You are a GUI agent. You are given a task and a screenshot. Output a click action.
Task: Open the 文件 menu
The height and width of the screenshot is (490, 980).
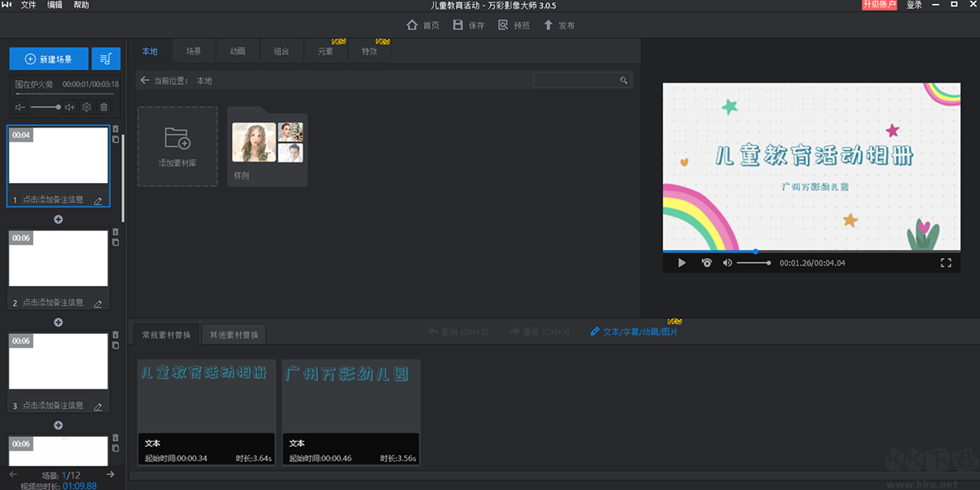coord(29,5)
